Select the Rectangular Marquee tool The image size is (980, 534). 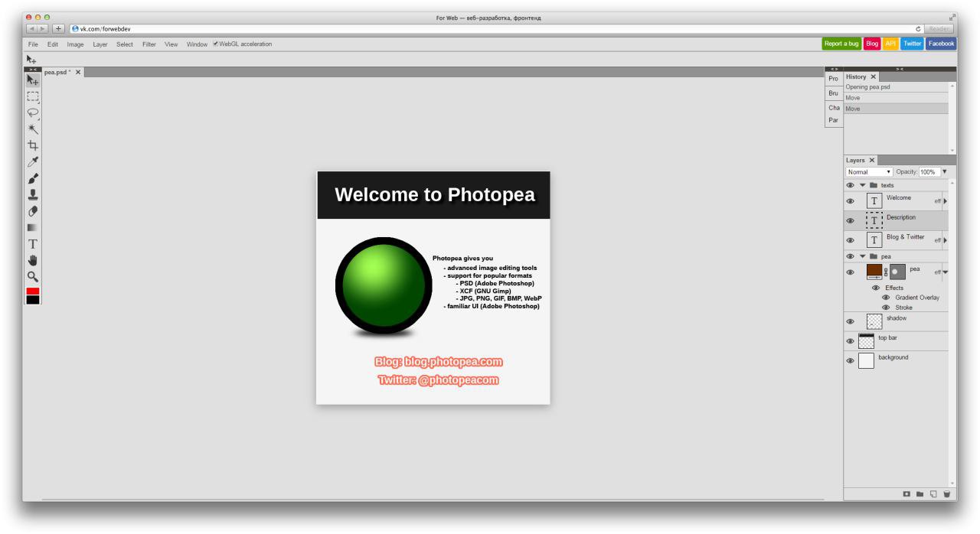pyautogui.click(x=33, y=96)
